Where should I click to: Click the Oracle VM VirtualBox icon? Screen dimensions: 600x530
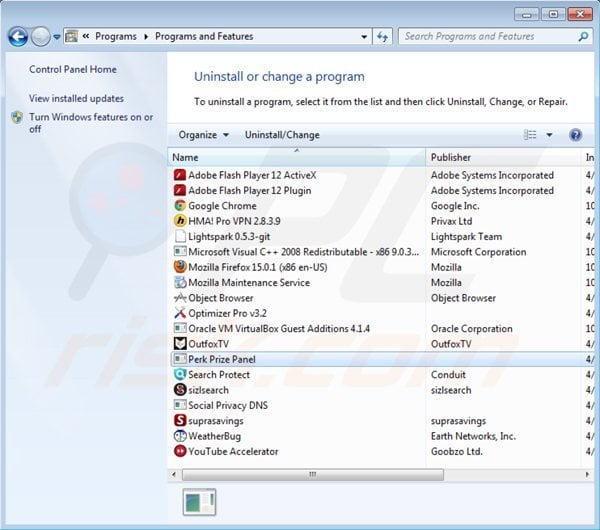[180, 328]
